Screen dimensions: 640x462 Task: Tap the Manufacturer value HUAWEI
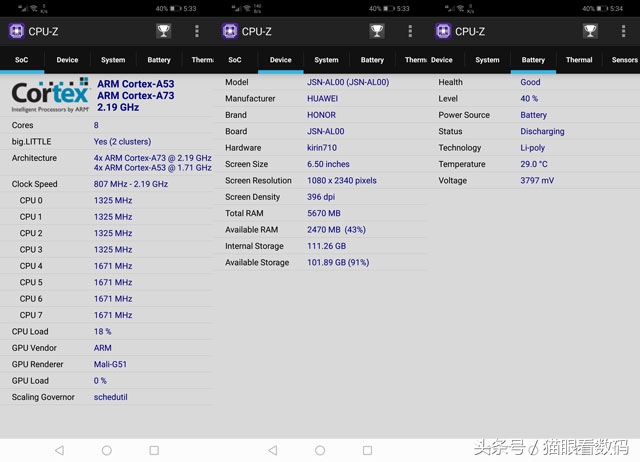pos(322,98)
